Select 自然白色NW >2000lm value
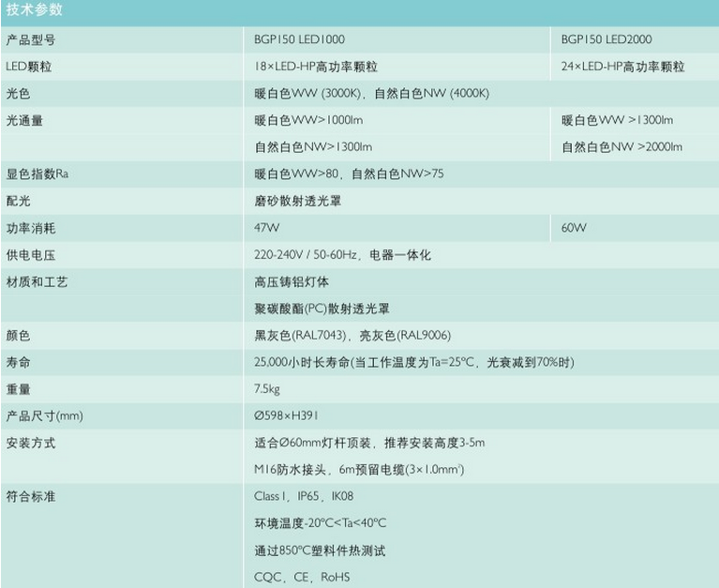719x588 pixels. (x=622, y=147)
